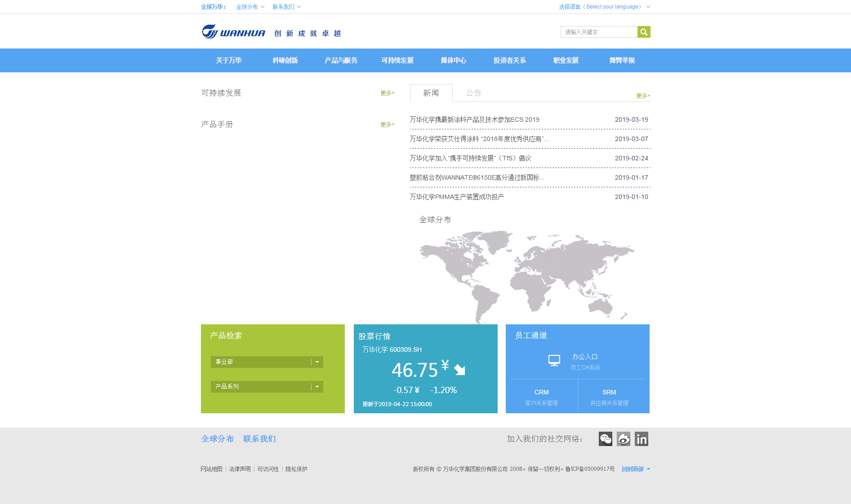This screenshot has width=851, height=504.
Task: Click the office monitor icon in 员工通道
Action: [x=554, y=361]
